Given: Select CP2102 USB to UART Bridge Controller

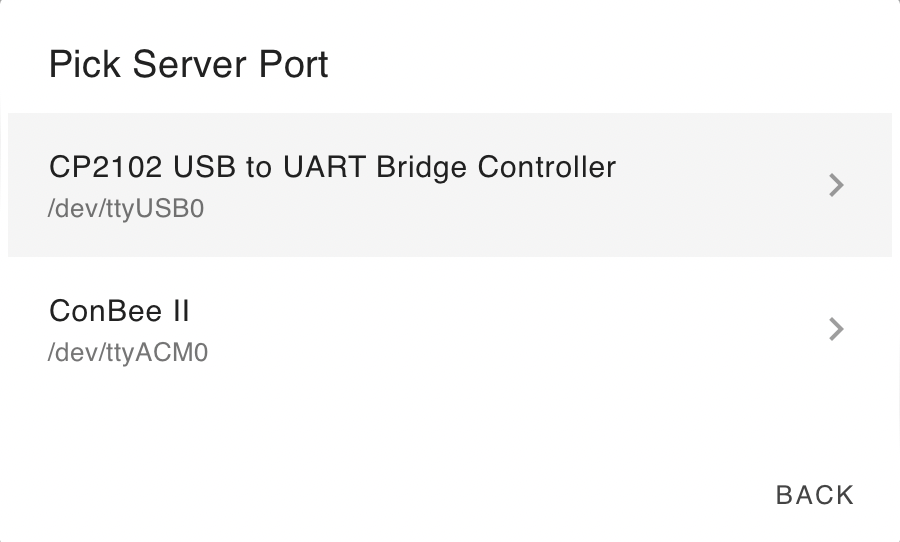Looking at the screenshot, I should (x=450, y=185).
